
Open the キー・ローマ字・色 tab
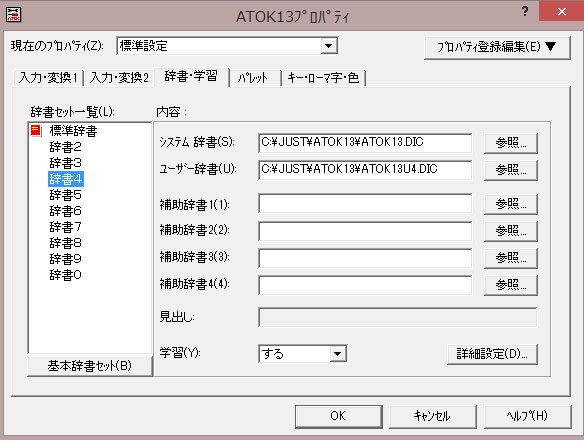(324, 78)
